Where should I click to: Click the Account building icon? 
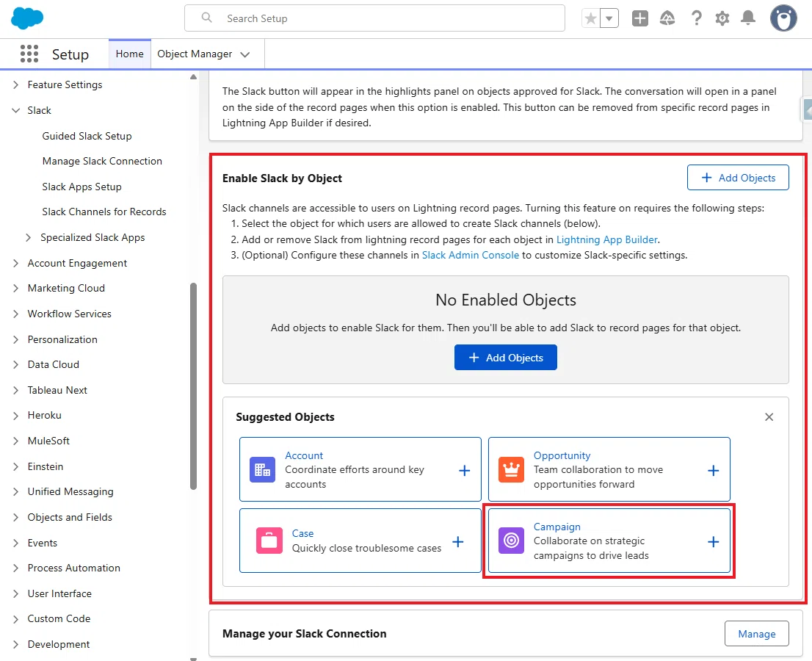[x=263, y=470]
